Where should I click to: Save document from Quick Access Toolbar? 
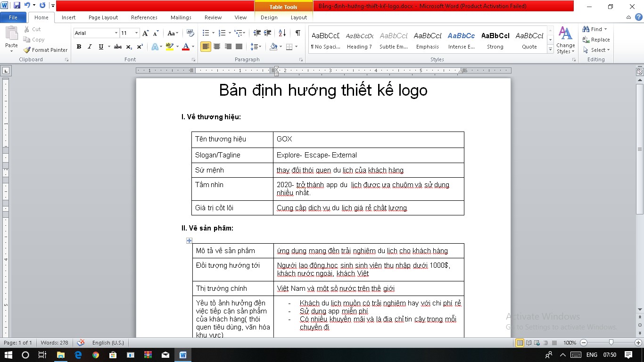click(x=17, y=6)
